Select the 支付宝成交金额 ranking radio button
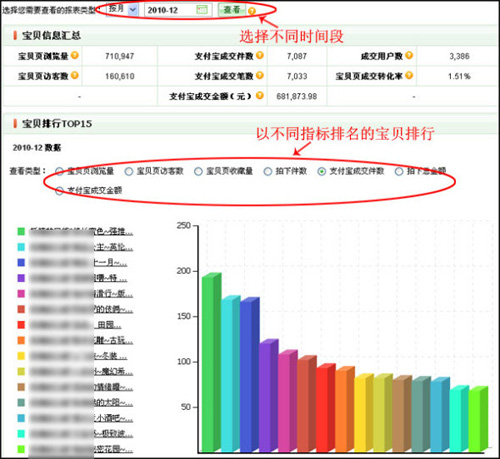Viewport: 500px width, 459px height. tap(59, 191)
